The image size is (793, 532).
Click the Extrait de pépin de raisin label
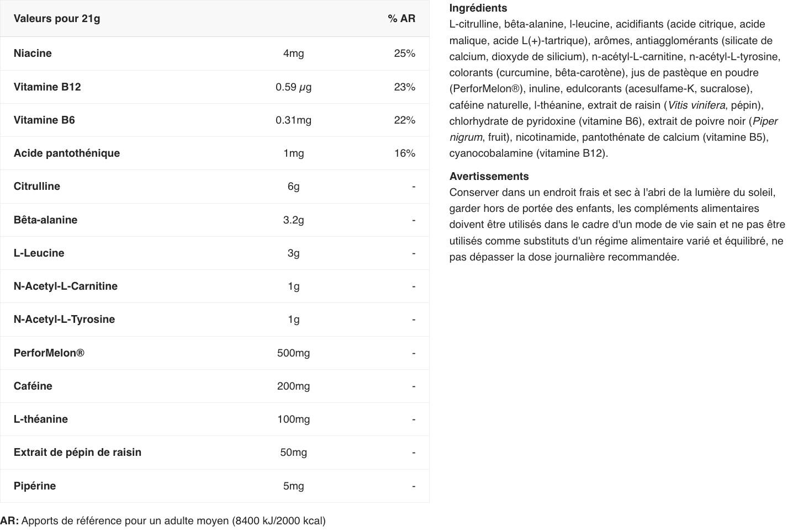click(x=77, y=453)
